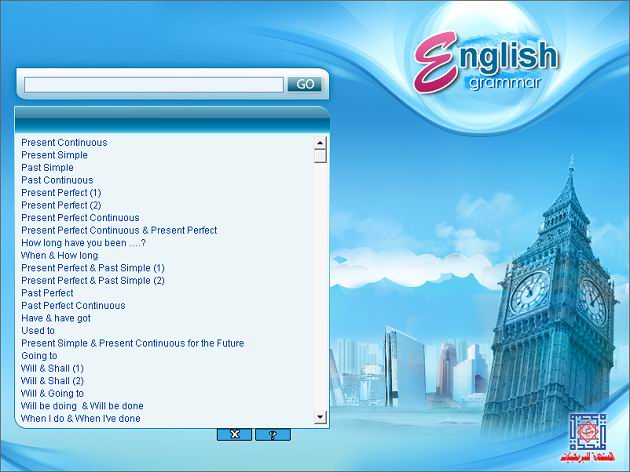Open Present Perfect & Past Simple (1)

93,268
